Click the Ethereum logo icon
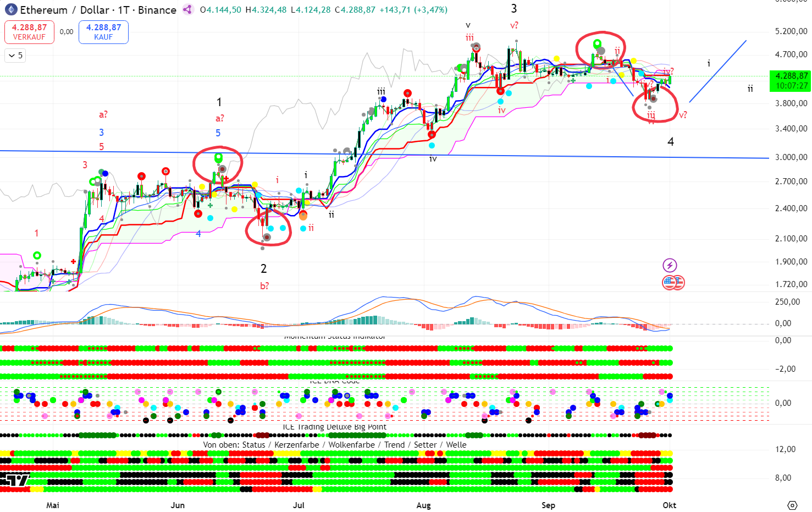The image size is (812, 512). click(x=11, y=10)
